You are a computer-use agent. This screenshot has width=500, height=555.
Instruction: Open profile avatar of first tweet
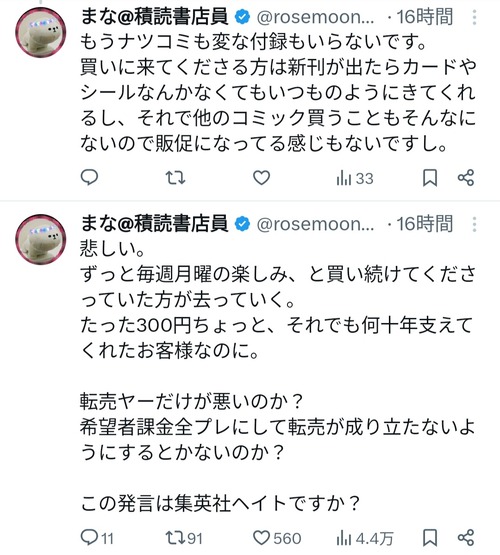tap(41, 32)
